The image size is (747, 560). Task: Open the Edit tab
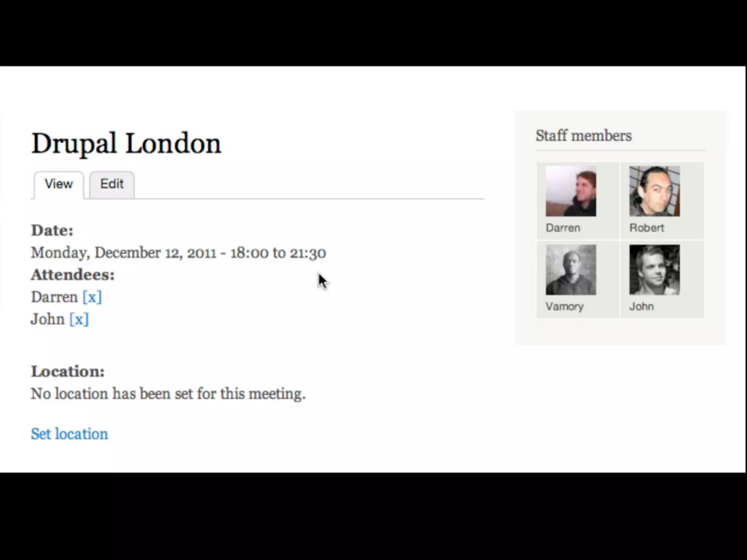pos(112,184)
